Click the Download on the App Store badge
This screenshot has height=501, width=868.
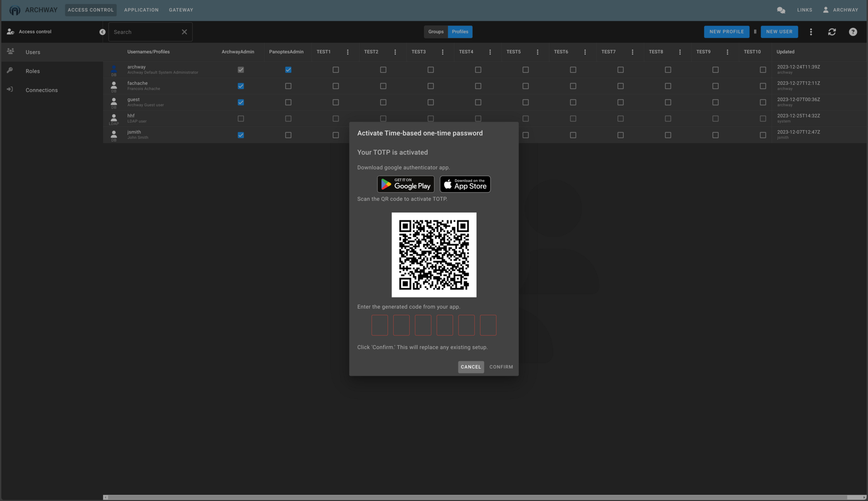tap(465, 184)
